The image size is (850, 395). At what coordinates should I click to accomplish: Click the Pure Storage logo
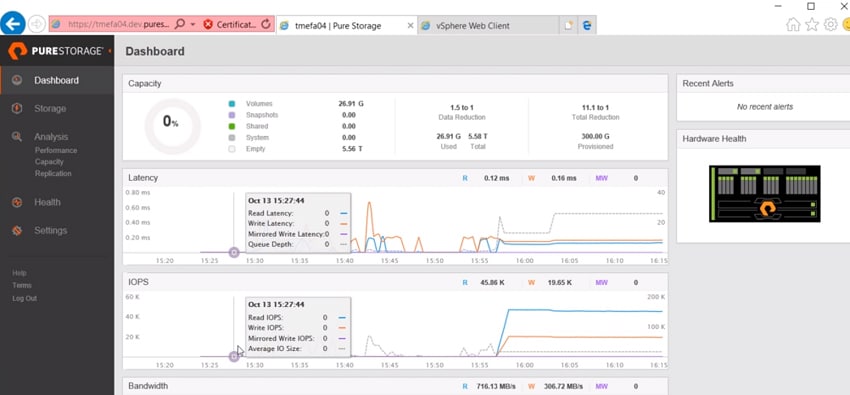pyautogui.click(x=56, y=51)
